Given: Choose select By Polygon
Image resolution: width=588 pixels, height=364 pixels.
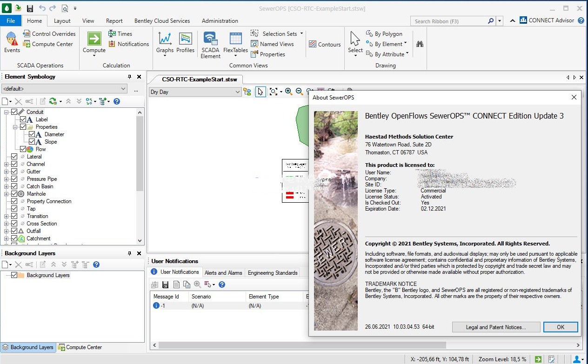Looking at the screenshot, I should 384,34.
